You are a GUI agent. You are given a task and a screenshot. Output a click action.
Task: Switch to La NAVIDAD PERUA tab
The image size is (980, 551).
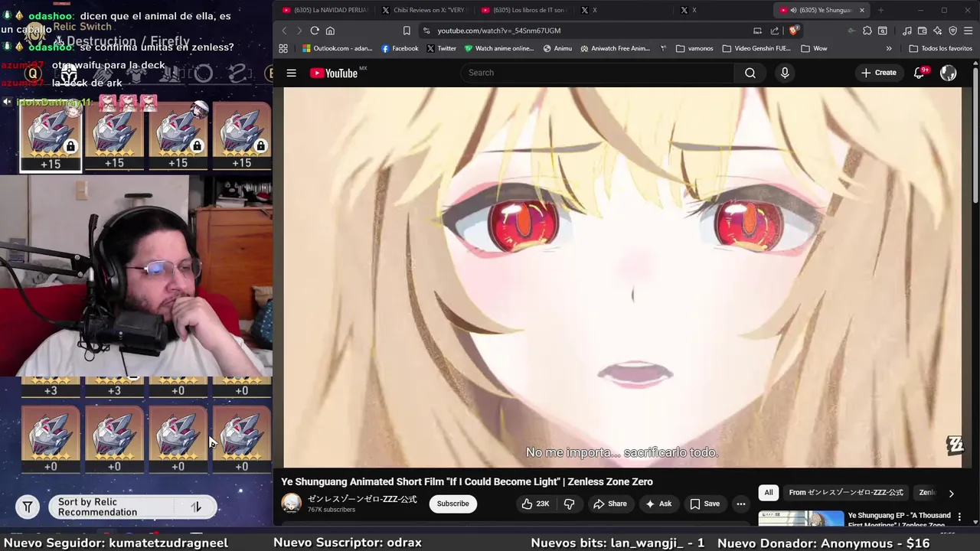coord(325,10)
